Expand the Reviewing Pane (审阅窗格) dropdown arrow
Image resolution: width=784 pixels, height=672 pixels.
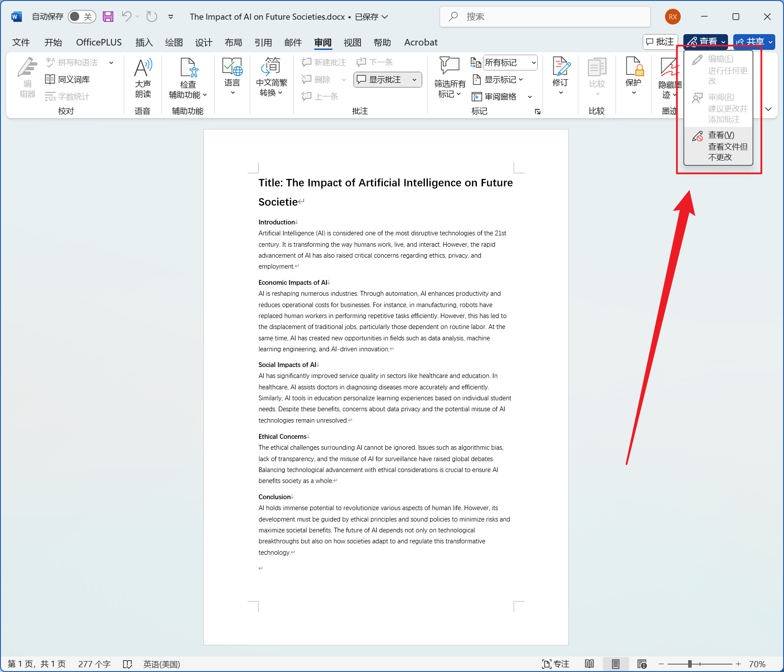point(530,97)
